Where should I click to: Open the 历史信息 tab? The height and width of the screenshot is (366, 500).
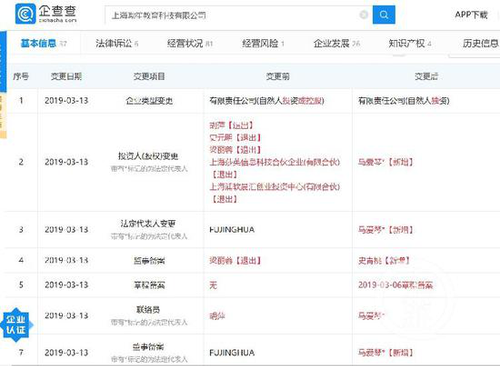coord(481,43)
